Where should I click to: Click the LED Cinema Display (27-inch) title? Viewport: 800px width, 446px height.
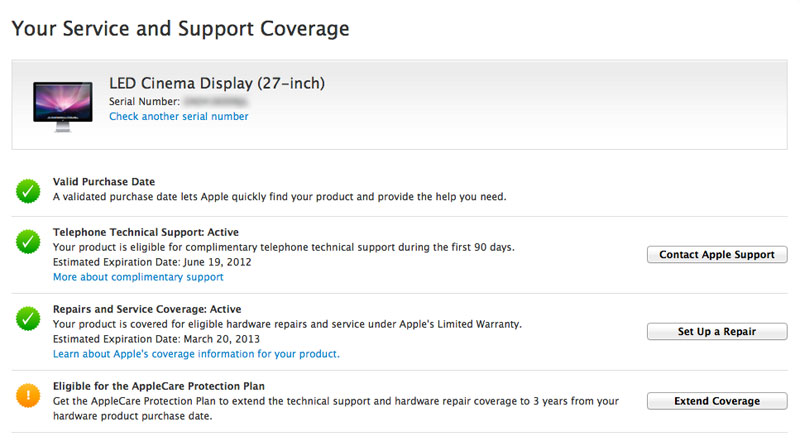[x=217, y=83]
